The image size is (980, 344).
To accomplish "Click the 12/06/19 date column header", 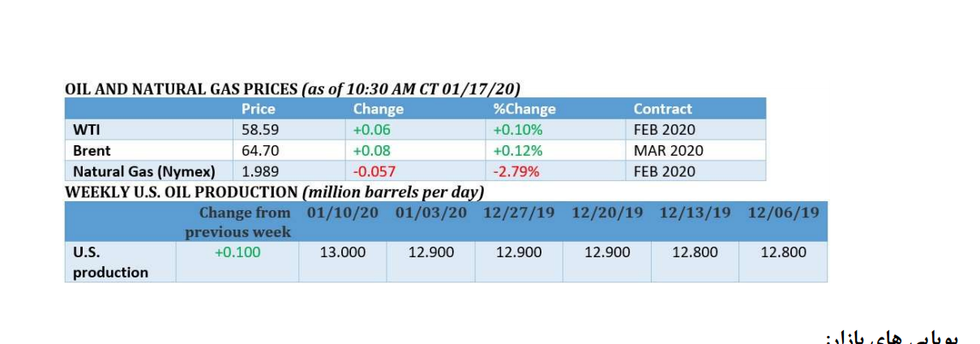I will (x=783, y=213).
